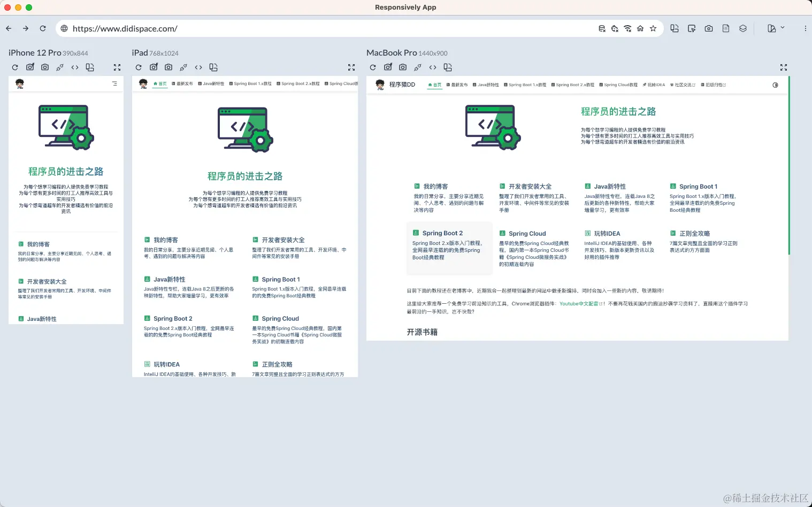Click the 程序猿DD site logo in MacBook preview
Image resolution: width=812 pixels, height=507 pixels.
[x=395, y=84]
